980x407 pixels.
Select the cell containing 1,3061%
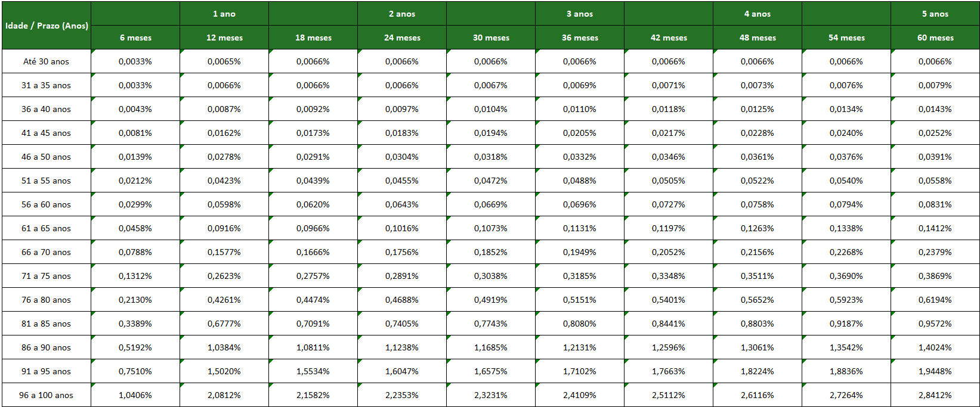point(758,347)
